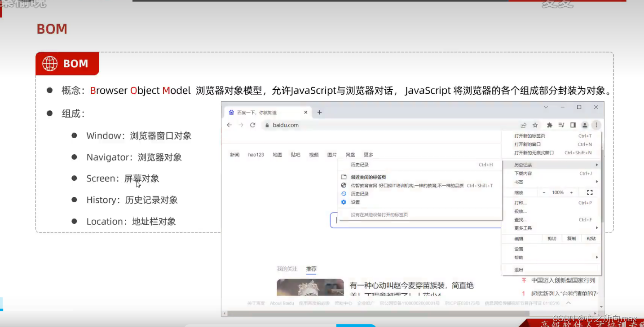
Task: Bookmark the page using the star icon
Action: [535, 125]
